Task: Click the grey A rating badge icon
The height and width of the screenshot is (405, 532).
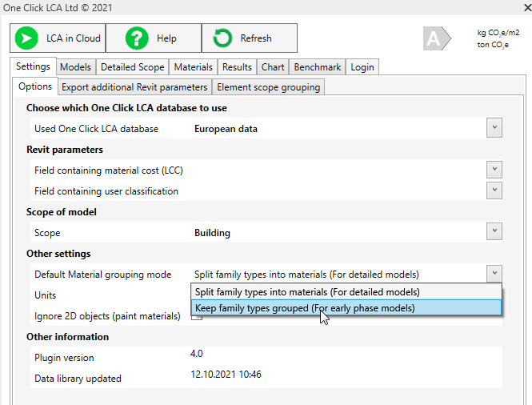Action: (433, 38)
